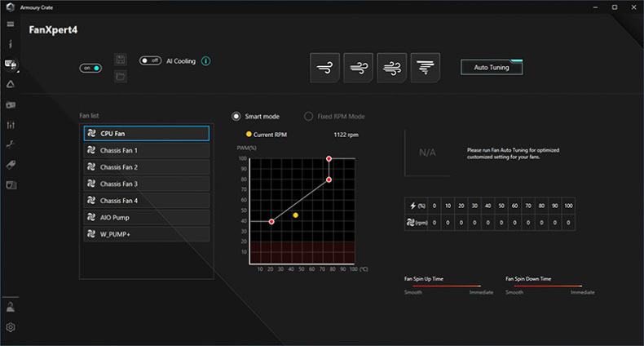Click the yellow Current RPM marker on graph
This screenshot has height=346, width=644.
[x=296, y=215]
